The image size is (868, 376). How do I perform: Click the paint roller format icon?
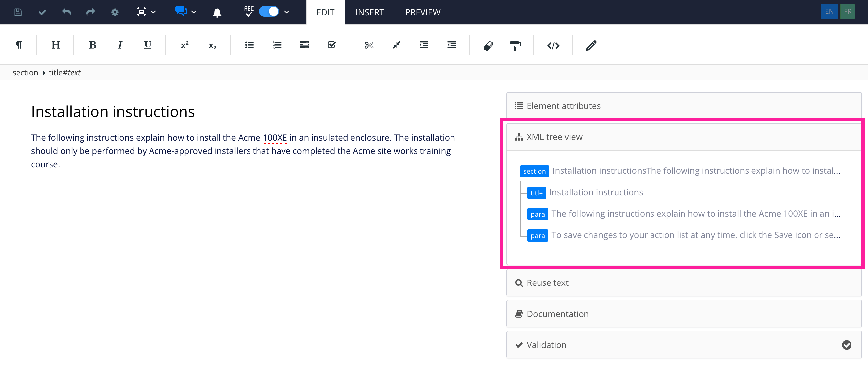[515, 45]
